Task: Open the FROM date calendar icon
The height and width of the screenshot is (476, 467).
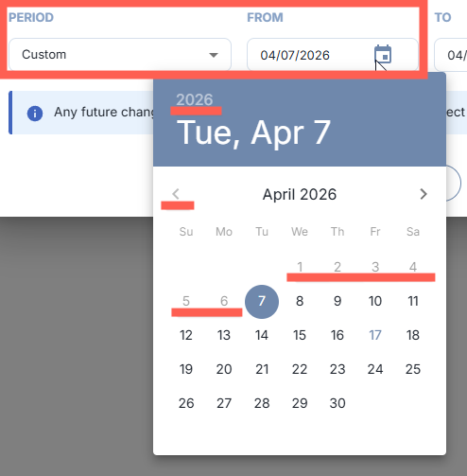Action: pos(383,54)
